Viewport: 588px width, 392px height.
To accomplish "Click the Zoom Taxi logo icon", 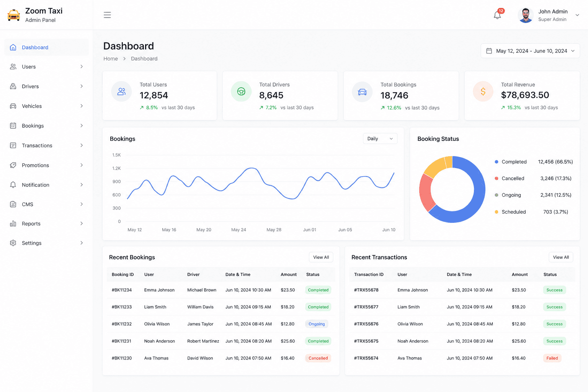I will point(14,15).
